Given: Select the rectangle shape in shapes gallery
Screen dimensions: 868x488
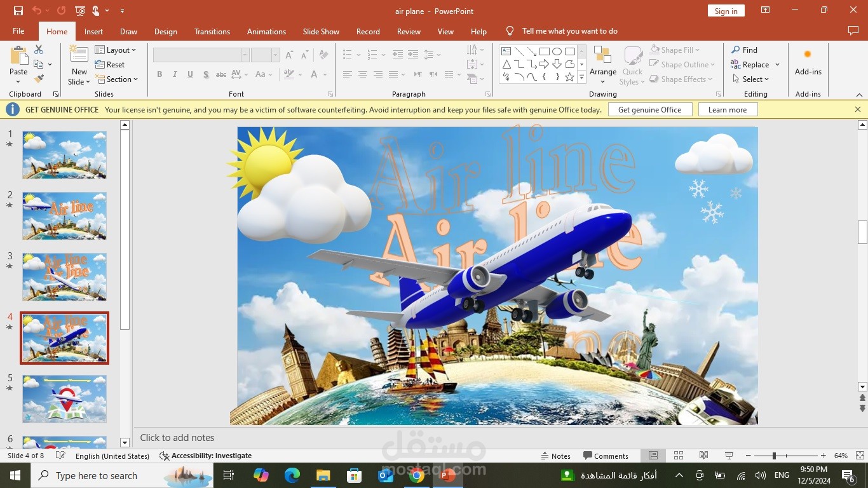Looking at the screenshot, I should (545, 51).
